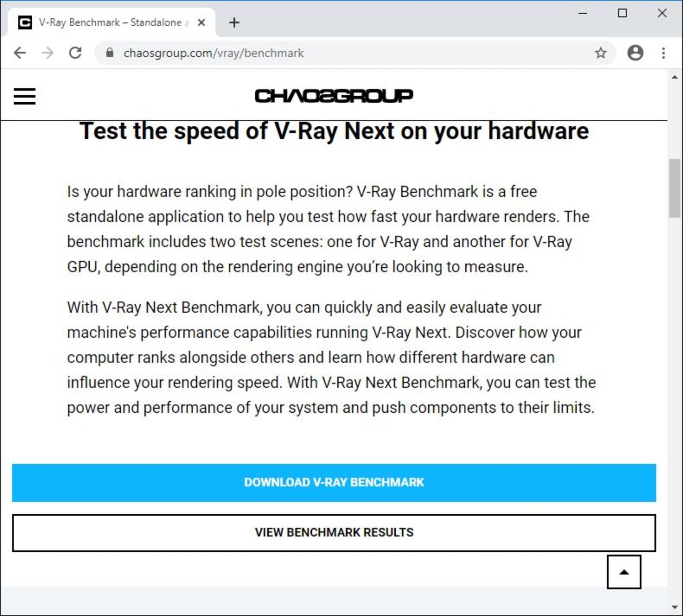View site security lock information
Viewport: 683px width, 616px height.
tap(110, 53)
